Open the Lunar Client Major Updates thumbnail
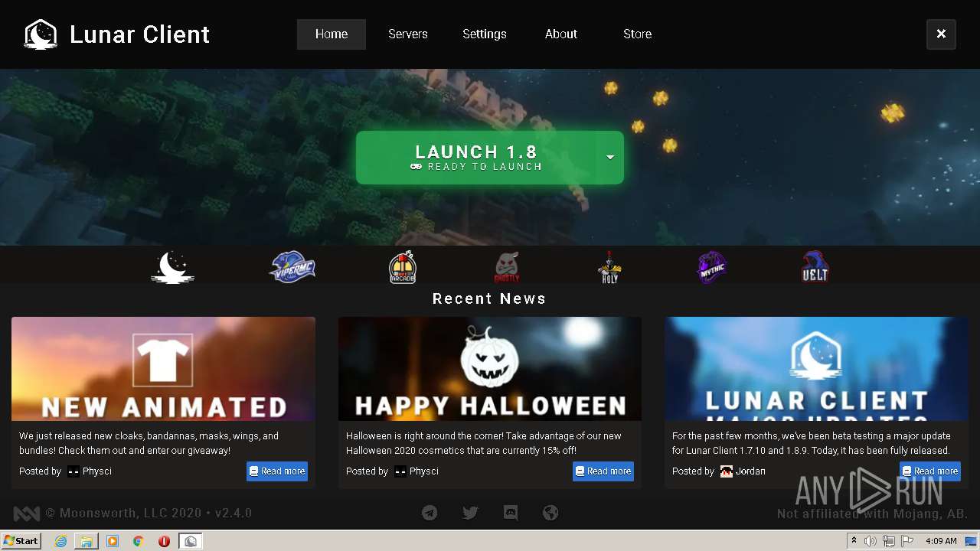 coord(816,369)
